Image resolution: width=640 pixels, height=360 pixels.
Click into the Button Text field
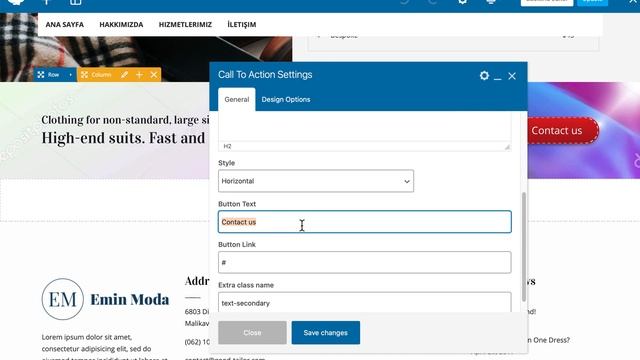(364, 222)
